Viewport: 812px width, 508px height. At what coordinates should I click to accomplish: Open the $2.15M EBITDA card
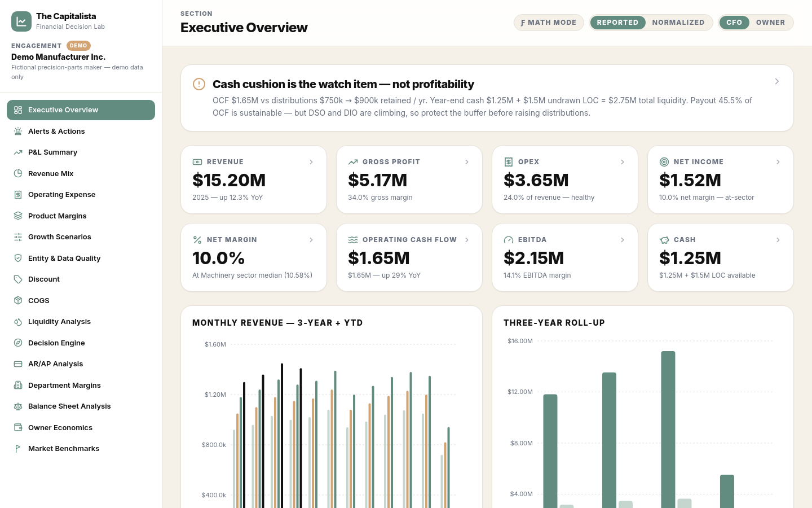(x=565, y=257)
